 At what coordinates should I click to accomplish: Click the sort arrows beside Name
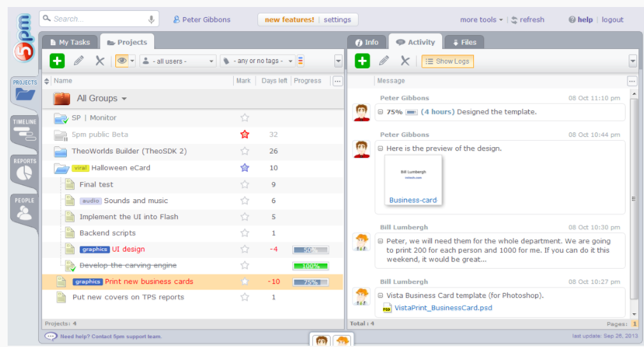point(47,81)
